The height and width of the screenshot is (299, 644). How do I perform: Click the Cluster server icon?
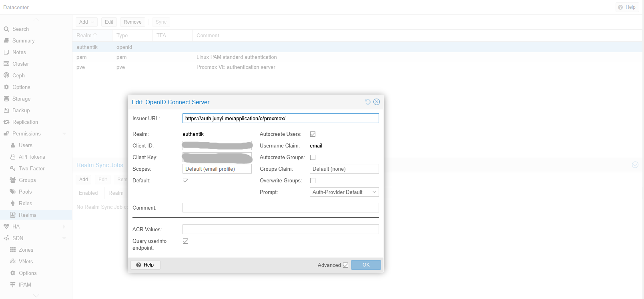coord(6,64)
